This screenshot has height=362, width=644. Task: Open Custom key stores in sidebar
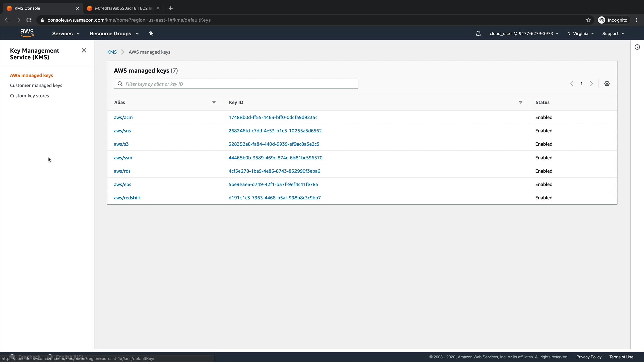pos(30,96)
